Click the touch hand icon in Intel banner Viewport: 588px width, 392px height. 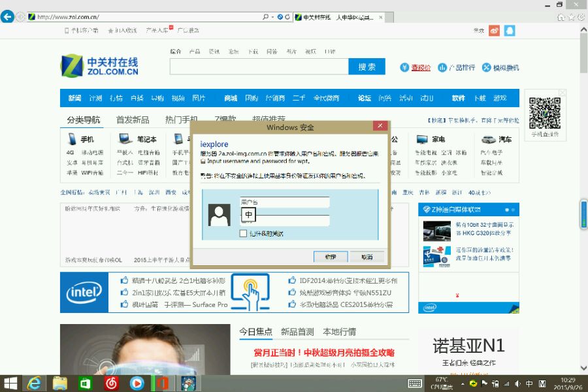(x=250, y=292)
